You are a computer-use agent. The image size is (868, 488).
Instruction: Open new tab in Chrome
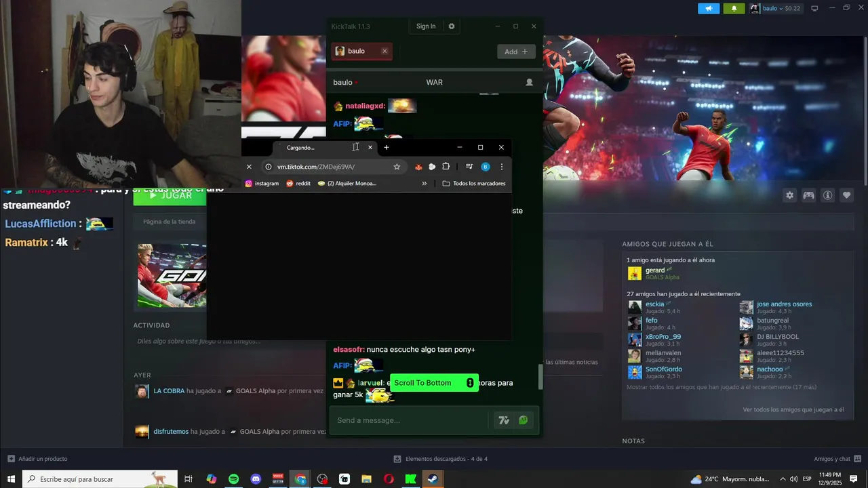tap(387, 147)
